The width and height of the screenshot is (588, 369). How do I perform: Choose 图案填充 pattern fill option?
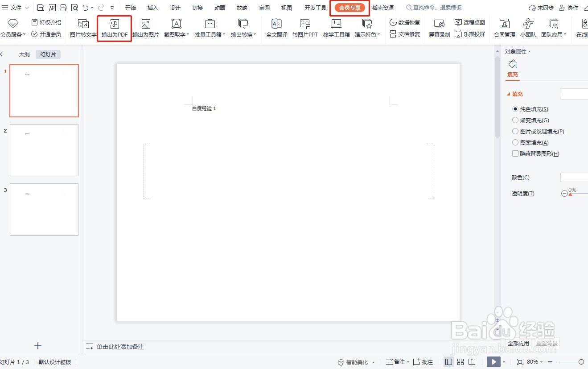(x=533, y=142)
